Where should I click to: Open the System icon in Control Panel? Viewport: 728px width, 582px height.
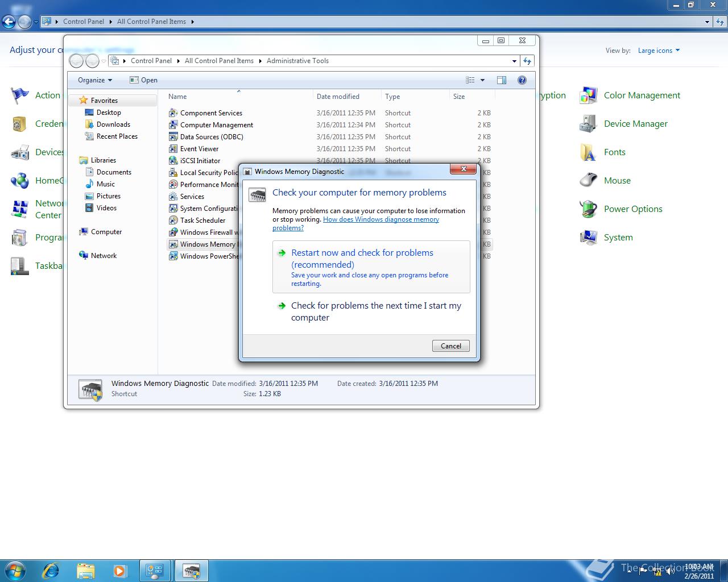point(589,238)
